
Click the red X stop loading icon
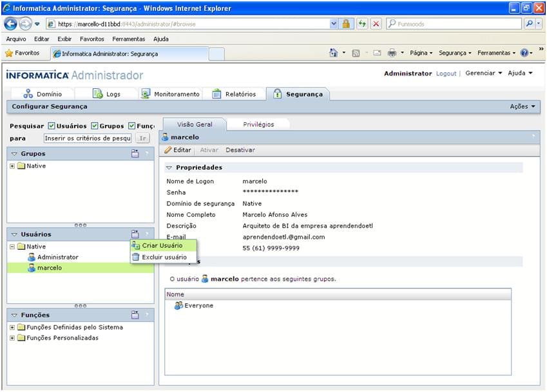coord(376,24)
